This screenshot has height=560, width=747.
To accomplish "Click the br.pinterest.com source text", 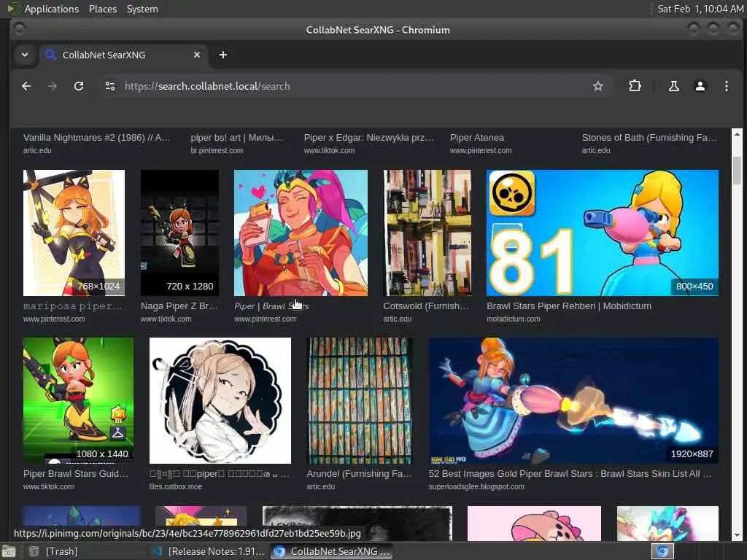I will click(x=217, y=150).
